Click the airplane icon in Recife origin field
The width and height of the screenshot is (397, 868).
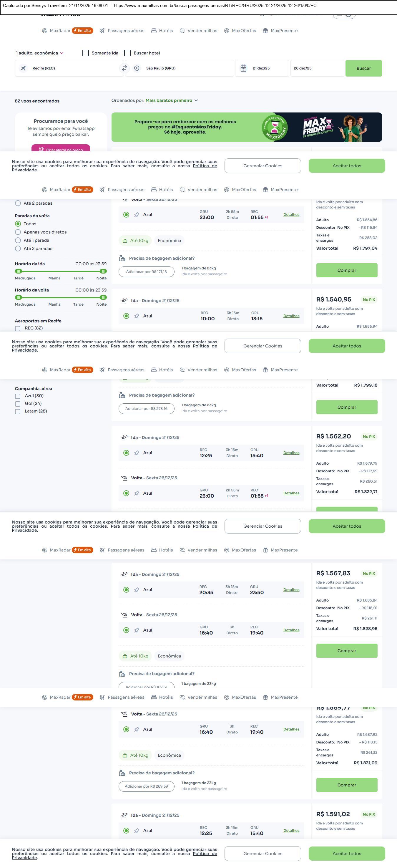[x=23, y=68]
